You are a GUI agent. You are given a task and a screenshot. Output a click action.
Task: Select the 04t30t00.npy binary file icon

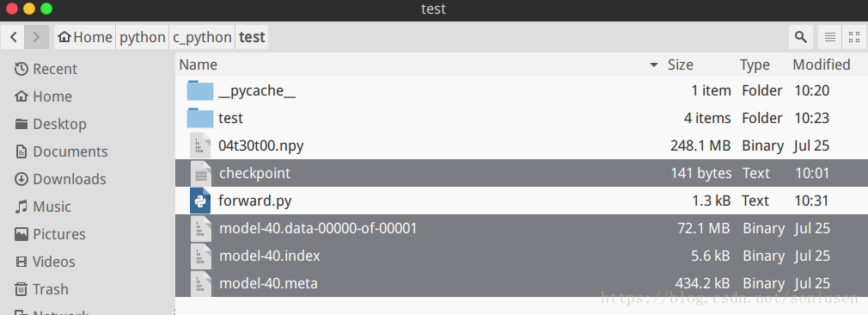pos(200,145)
